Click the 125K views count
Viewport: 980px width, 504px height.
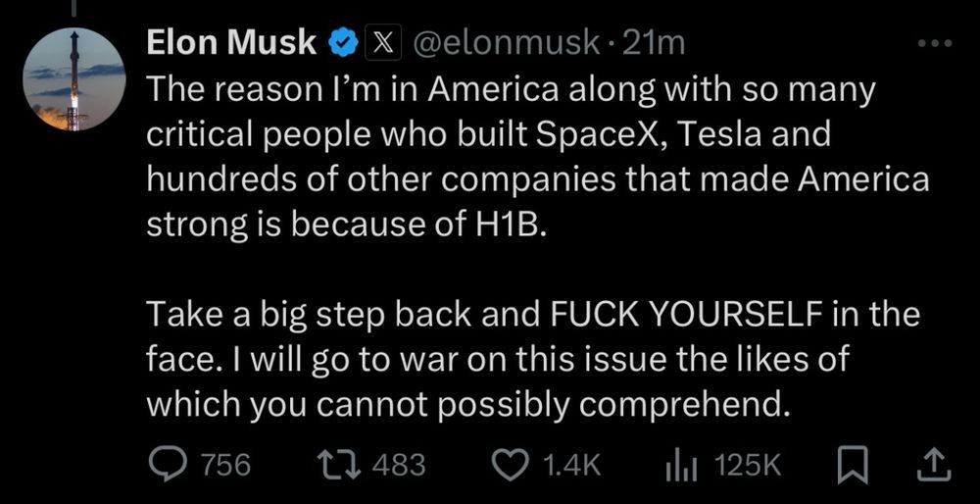click(x=749, y=464)
